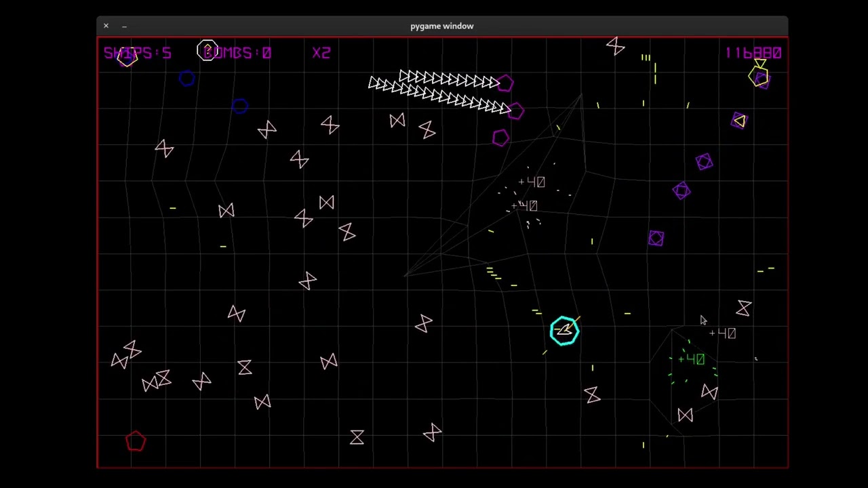Viewport: 868px width, 488px height.
Task: Click the yellow triangle inside the purple square
Action: pyautogui.click(x=739, y=121)
